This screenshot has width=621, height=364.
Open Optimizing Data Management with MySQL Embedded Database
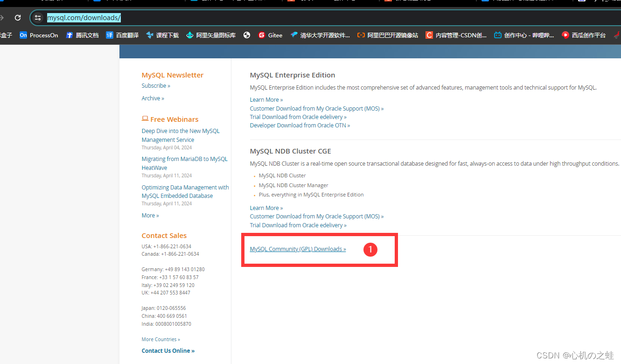click(x=185, y=191)
